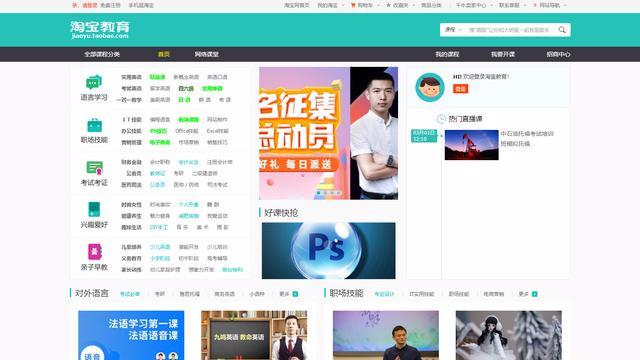The image size is (640, 360).
Task: Click the 电子商务 link under 营销管理
Action: tap(160, 142)
